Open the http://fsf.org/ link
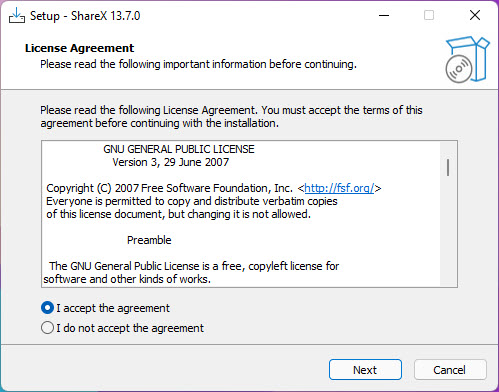 [339, 188]
